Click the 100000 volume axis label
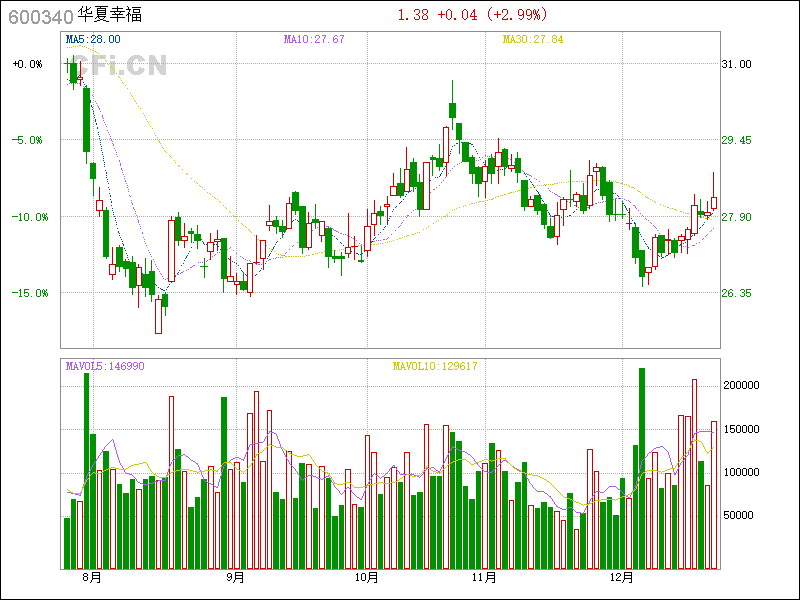800x600 pixels. click(x=741, y=472)
